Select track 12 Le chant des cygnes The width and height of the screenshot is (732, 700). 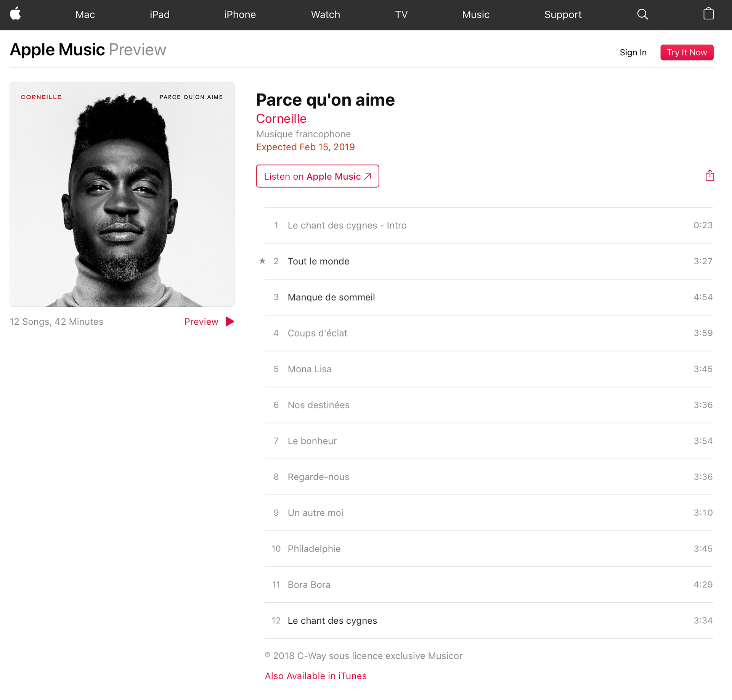click(489, 621)
